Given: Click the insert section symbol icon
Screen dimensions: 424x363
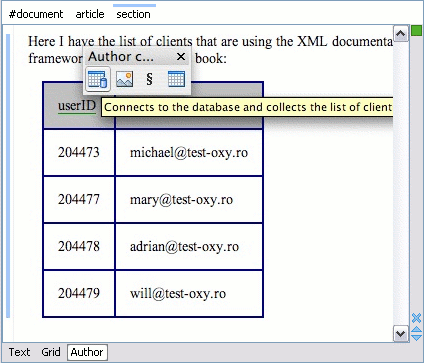Looking at the screenshot, I should click(x=149, y=79).
